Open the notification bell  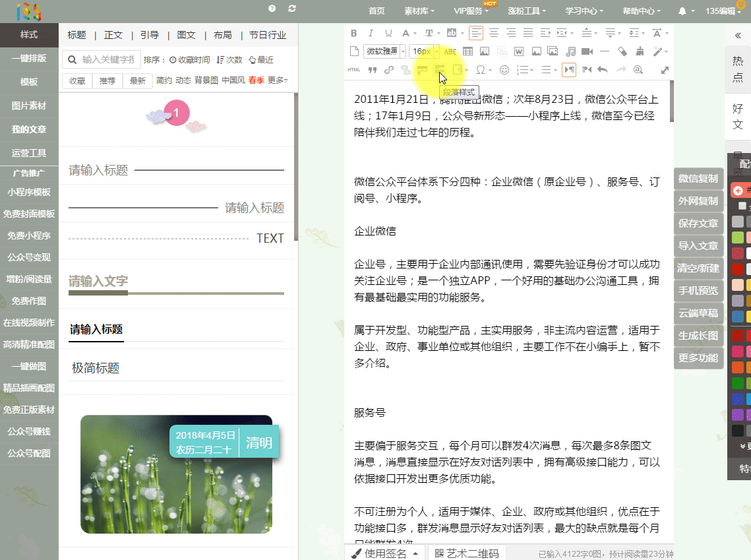coord(682,11)
